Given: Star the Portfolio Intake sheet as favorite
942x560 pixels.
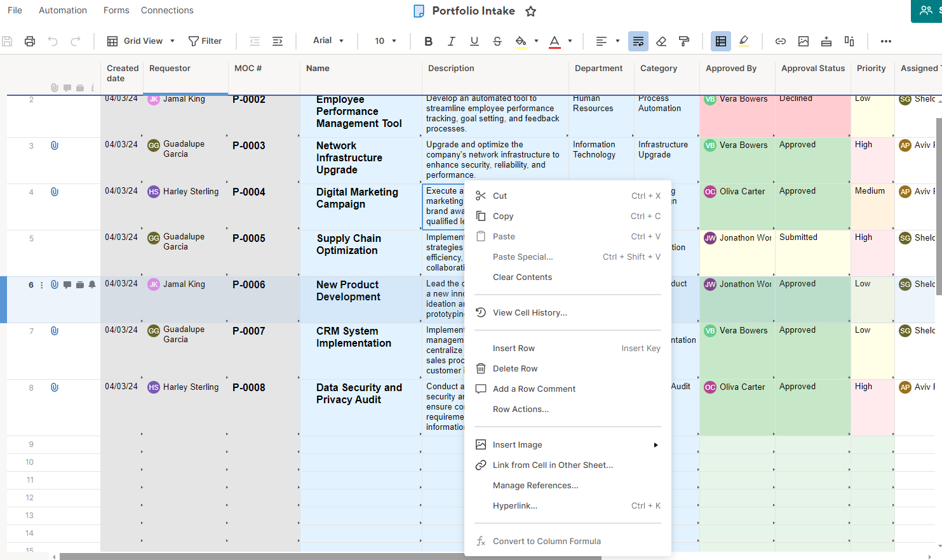Looking at the screenshot, I should click(x=531, y=11).
